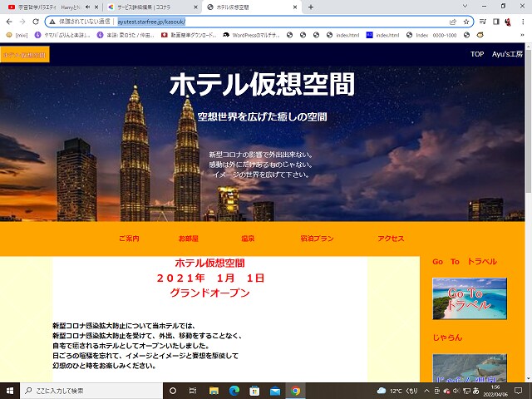Go back to the previous page
532x399 pixels.
[9, 22]
